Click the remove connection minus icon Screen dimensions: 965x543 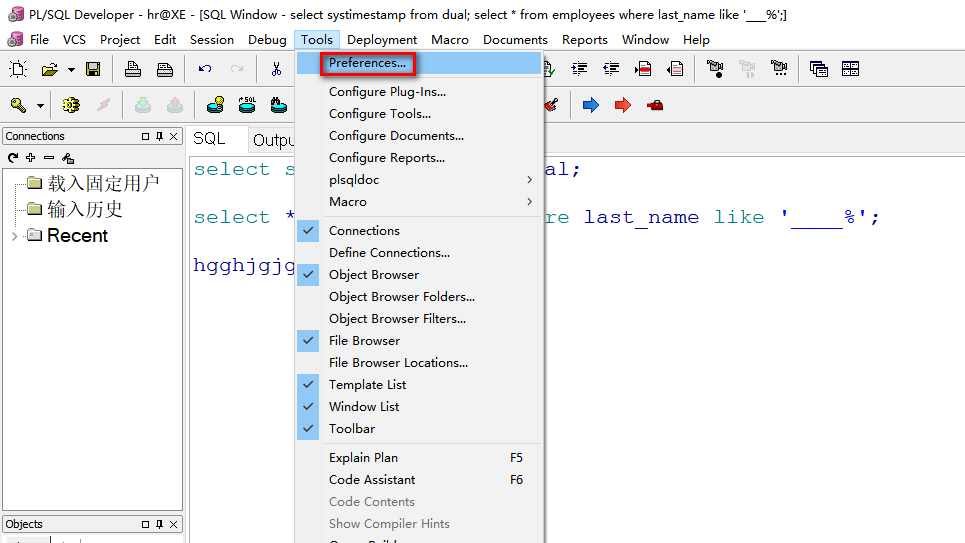[x=49, y=158]
